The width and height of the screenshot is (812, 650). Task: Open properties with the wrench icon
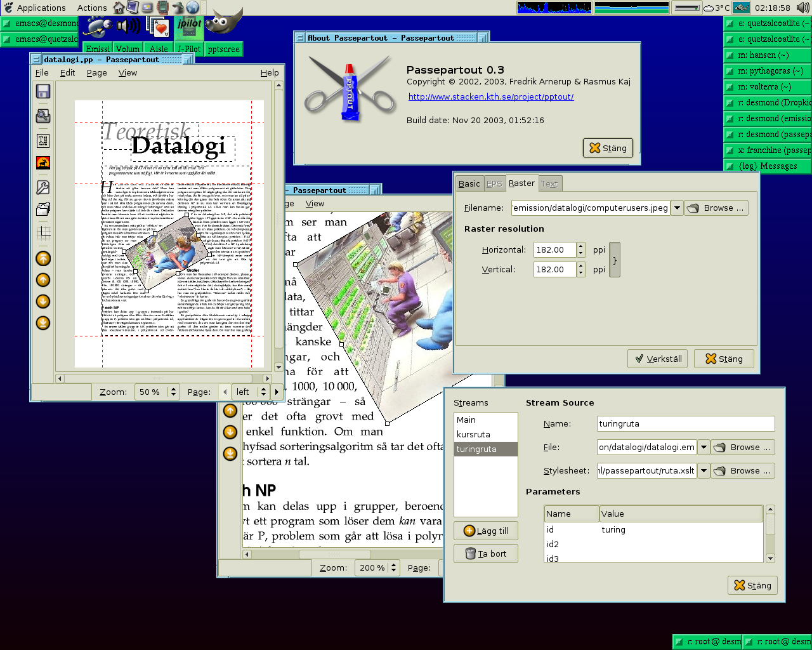pos(43,187)
